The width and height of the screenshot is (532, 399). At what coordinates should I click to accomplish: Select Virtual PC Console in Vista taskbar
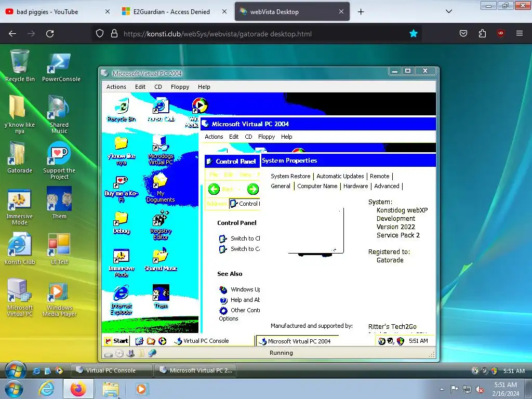click(111, 370)
